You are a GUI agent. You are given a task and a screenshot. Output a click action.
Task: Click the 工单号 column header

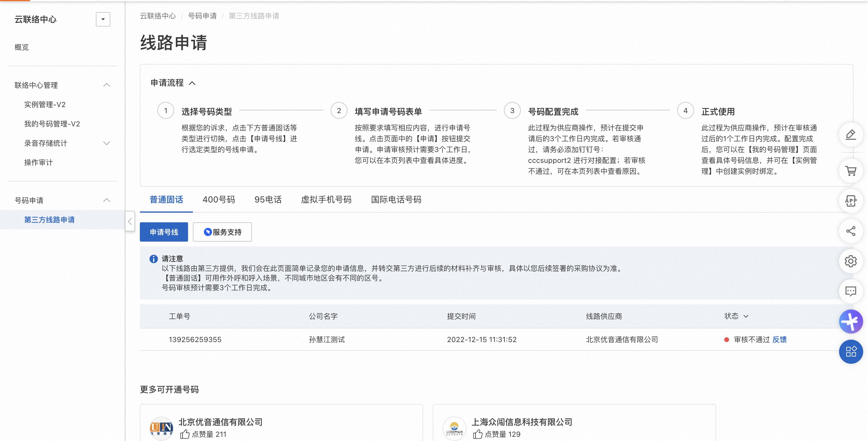[x=179, y=316]
